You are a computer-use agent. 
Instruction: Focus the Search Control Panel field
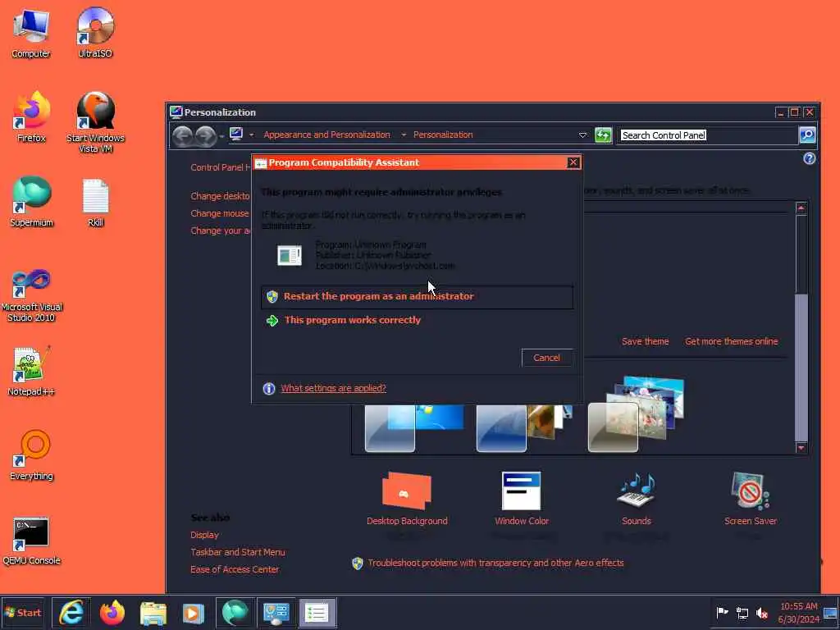[708, 135]
